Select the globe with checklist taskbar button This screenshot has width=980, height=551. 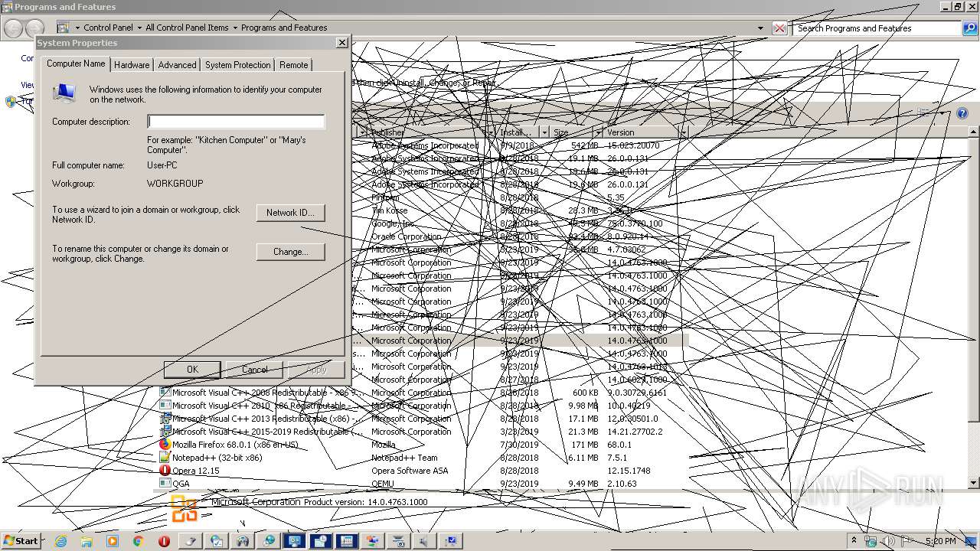pos(217,541)
